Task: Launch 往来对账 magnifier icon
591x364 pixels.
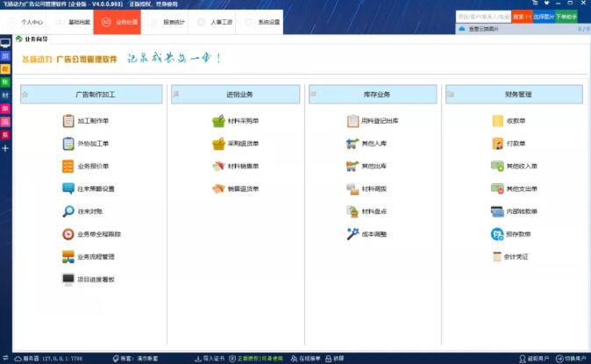Action: coord(68,211)
